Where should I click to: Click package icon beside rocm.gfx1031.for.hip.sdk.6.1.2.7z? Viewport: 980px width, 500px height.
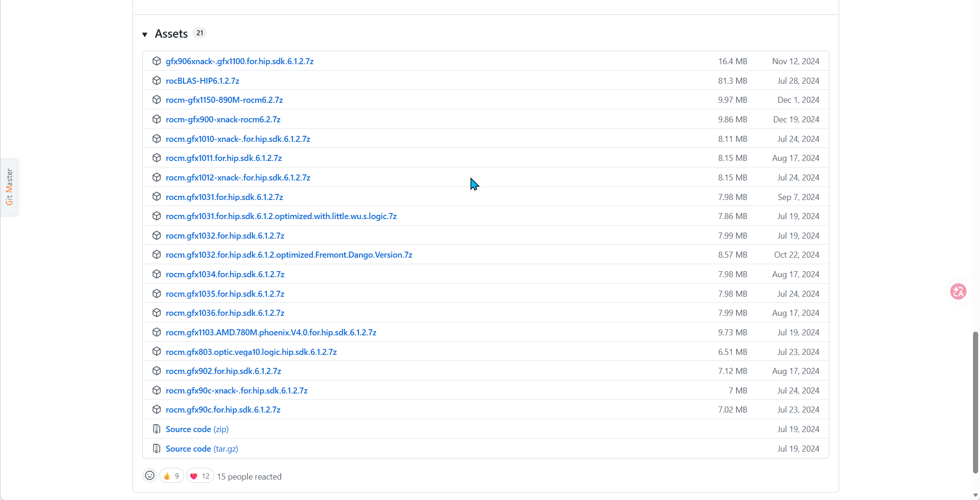click(x=157, y=197)
